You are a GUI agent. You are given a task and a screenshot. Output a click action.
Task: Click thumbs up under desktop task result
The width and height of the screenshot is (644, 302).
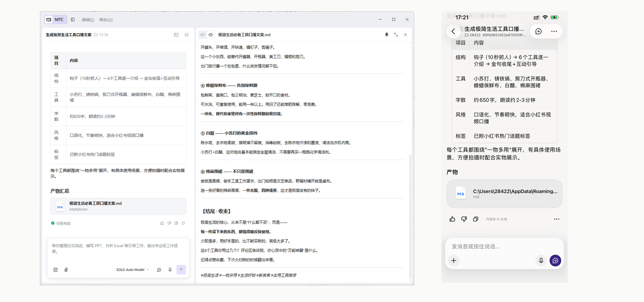pyautogui.click(x=162, y=223)
